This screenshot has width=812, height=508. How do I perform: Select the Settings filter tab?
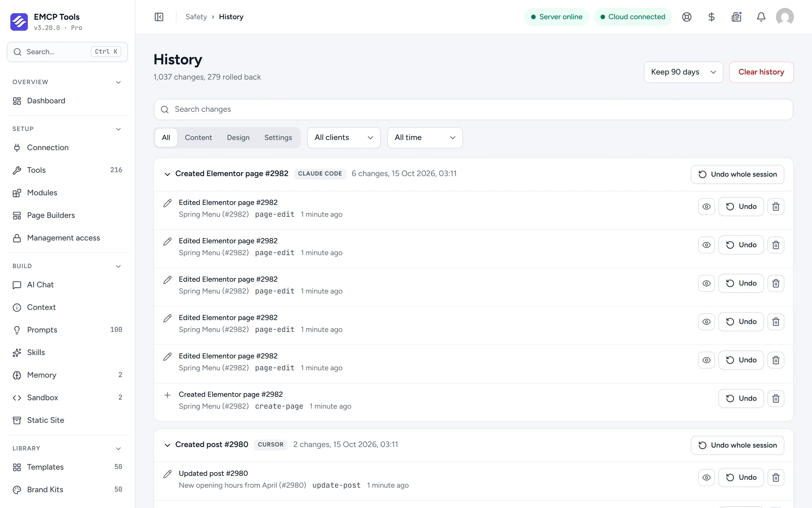278,137
